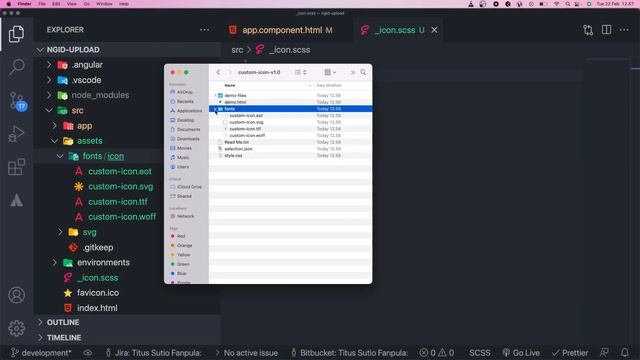
Task: Collapse the fonts folder in Finder
Action: [x=215, y=109]
